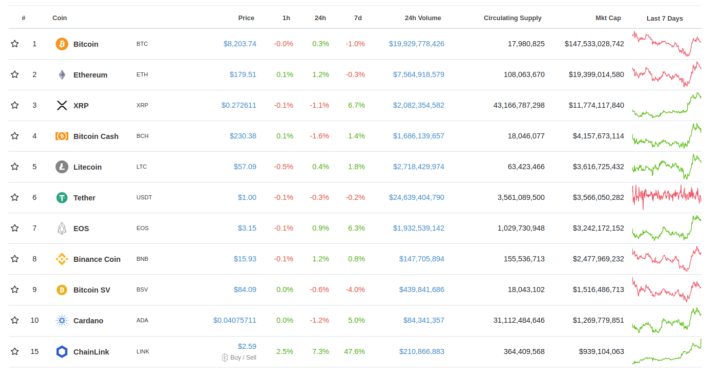This screenshot has height=371, width=710.
Task: Click the blue ChainLink hexagon icon
Action: (x=62, y=352)
